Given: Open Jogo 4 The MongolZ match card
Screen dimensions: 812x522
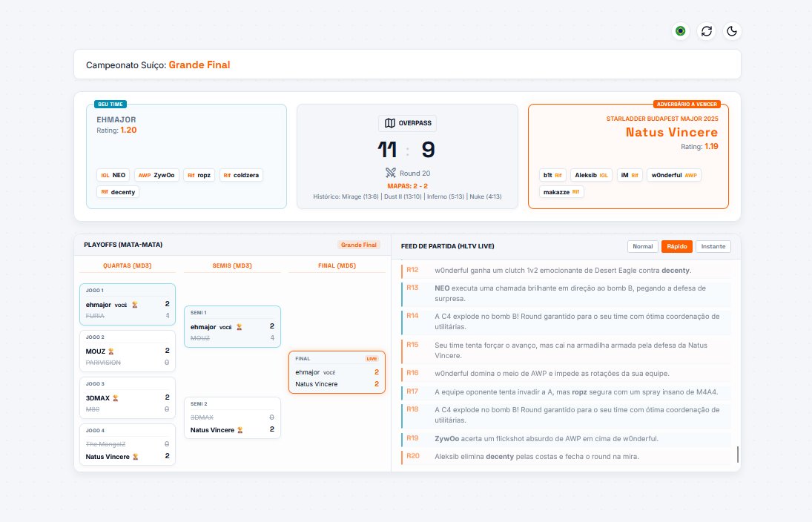Looking at the screenshot, I should coord(128,444).
